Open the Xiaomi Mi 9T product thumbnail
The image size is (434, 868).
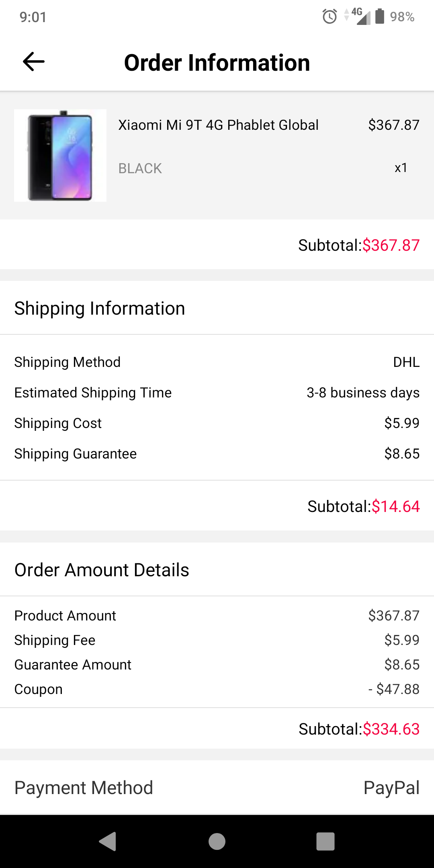(60, 156)
